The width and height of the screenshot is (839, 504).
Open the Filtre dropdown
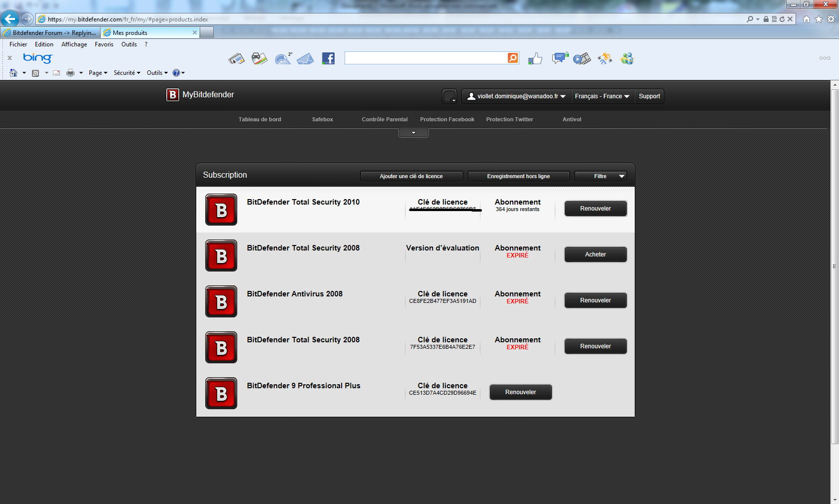pyautogui.click(x=600, y=176)
